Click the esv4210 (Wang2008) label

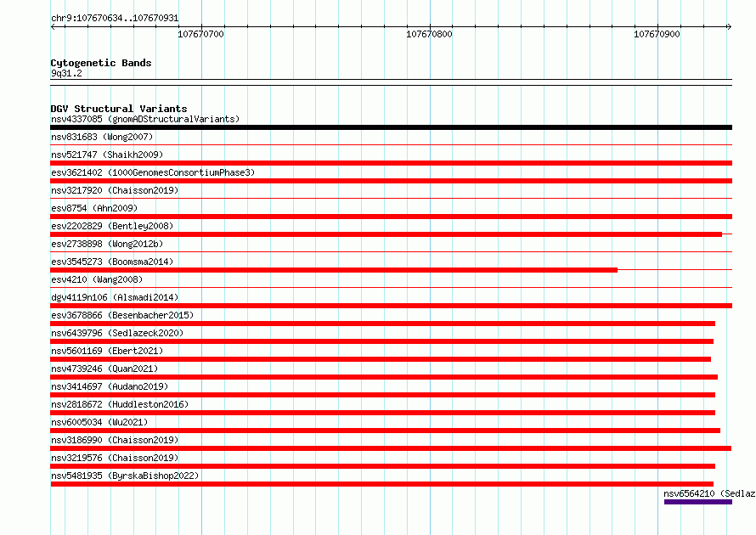coord(97,279)
